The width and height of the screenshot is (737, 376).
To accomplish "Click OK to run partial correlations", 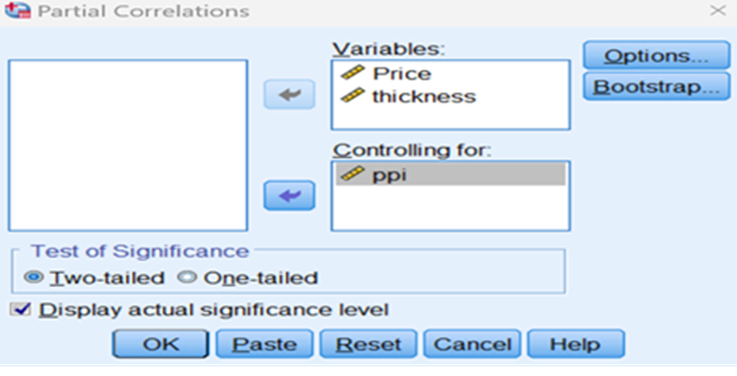I will (x=161, y=344).
